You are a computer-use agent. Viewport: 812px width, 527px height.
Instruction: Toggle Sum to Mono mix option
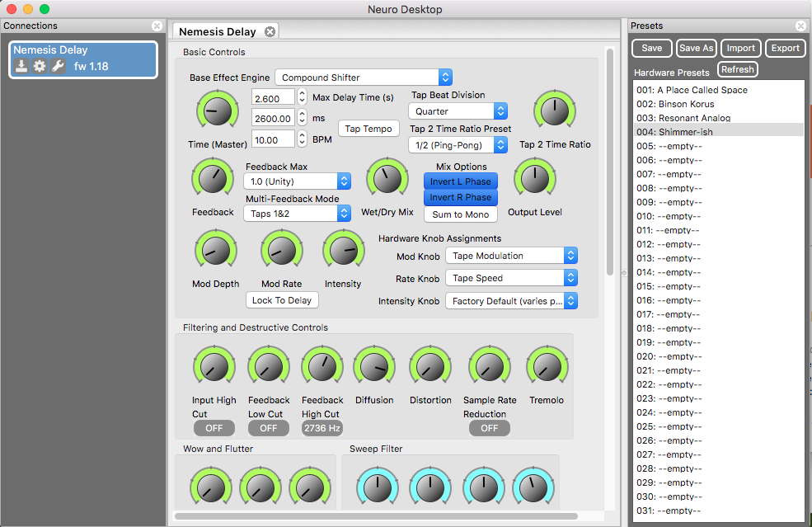point(460,214)
